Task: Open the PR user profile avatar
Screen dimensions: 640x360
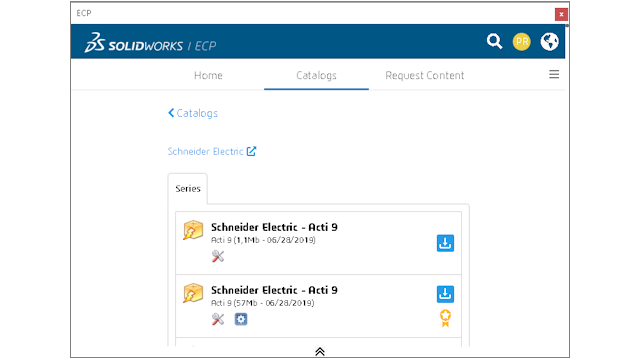Action: [522, 42]
